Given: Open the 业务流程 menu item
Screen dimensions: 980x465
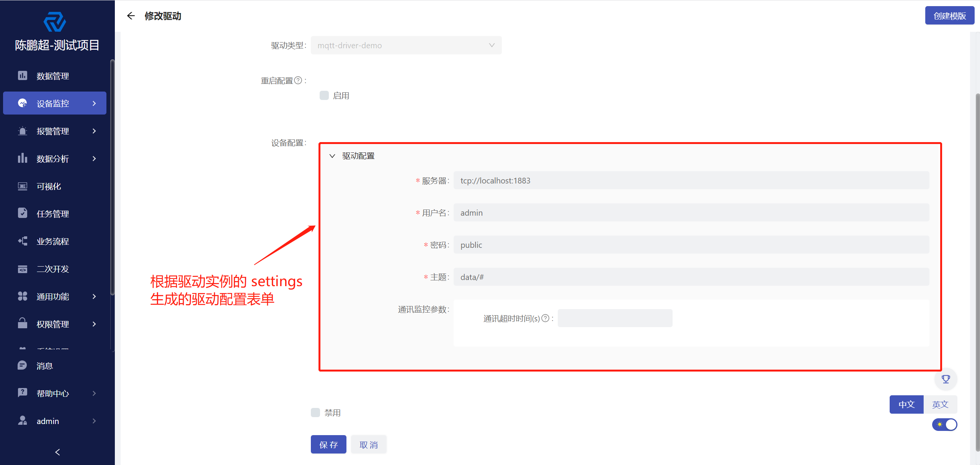Looking at the screenshot, I should click(55, 241).
